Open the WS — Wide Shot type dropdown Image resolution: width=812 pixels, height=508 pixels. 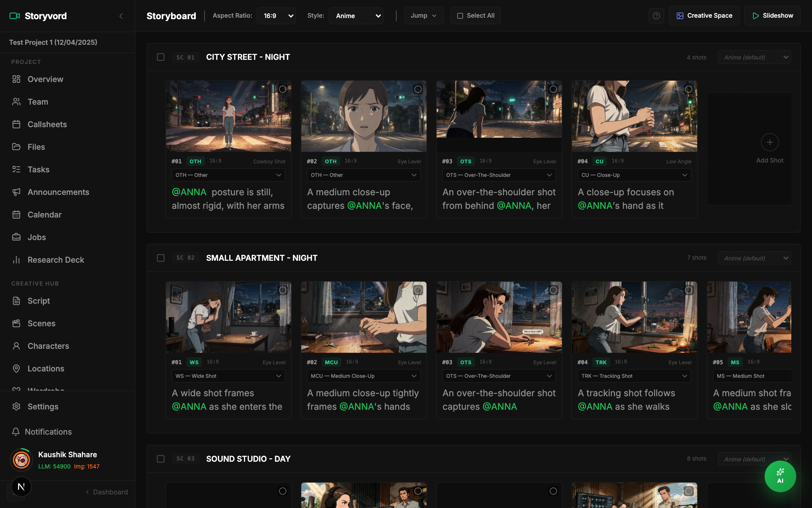point(229,376)
